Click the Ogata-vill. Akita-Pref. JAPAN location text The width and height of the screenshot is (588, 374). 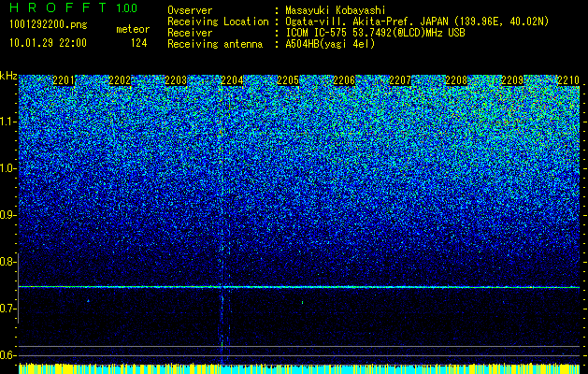point(417,22)
